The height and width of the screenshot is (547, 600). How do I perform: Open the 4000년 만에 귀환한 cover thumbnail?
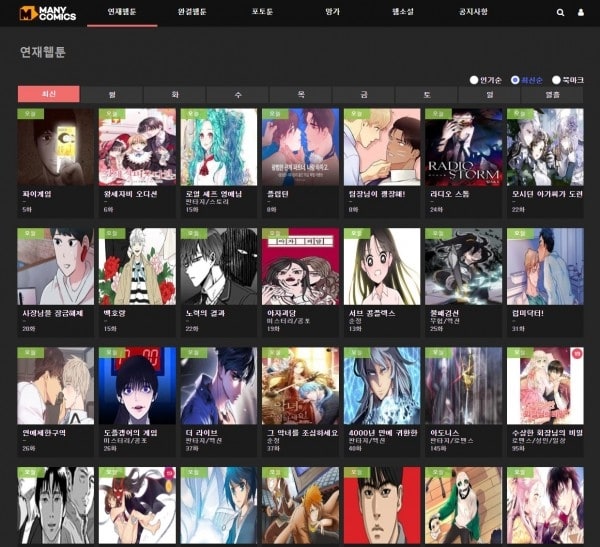click(382, 386)
